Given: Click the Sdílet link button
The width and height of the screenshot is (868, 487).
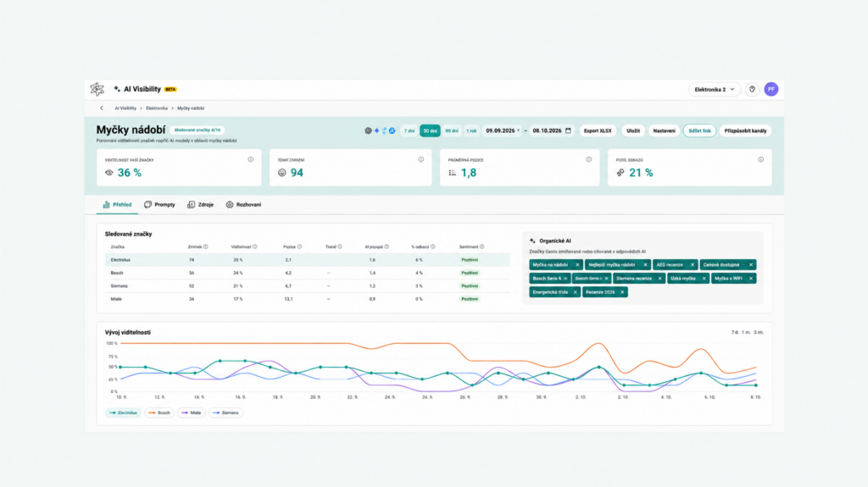Looking at the screenshot, I should 699,131.
